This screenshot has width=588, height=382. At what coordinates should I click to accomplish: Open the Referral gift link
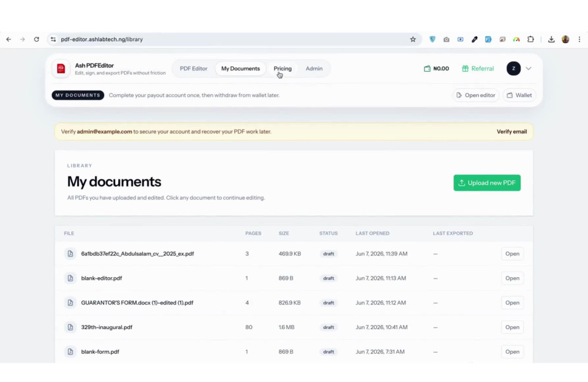477,69
